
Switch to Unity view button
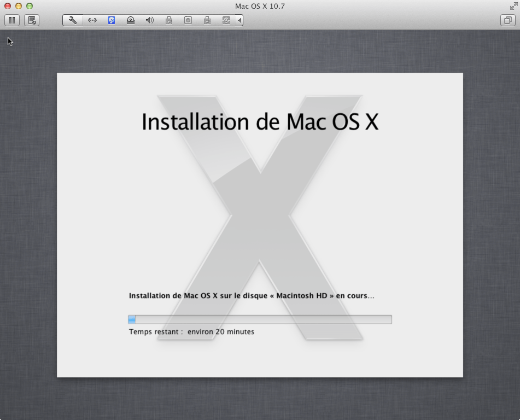pyautogui.click(x=508, y=20)
